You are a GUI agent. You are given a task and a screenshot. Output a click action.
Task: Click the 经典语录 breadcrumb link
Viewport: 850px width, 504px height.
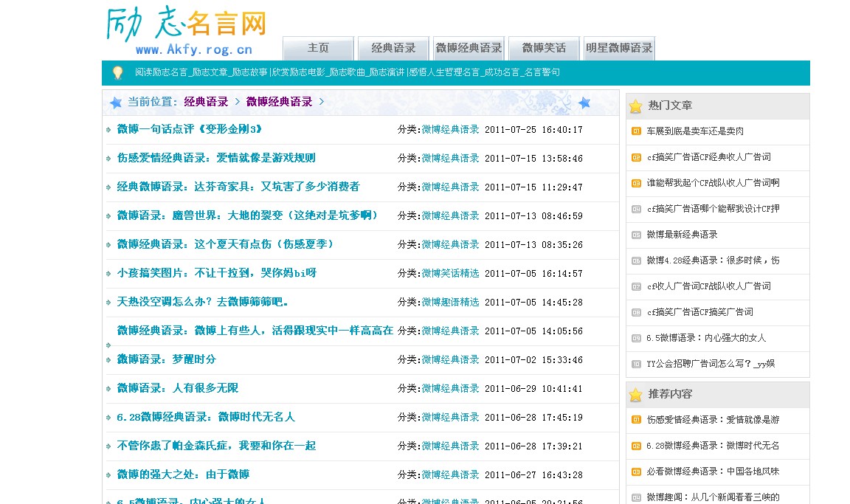206,102
